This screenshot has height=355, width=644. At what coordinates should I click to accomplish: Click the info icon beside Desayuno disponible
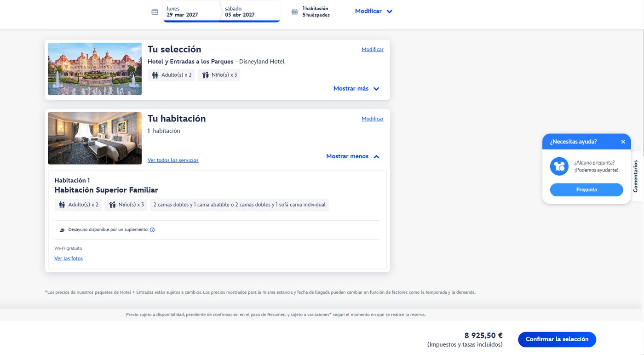coord(152,230)
